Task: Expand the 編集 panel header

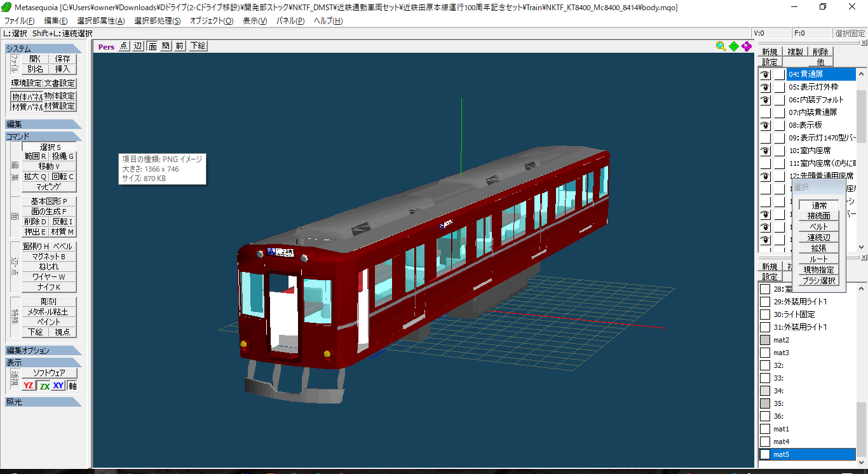Action: coord(43,125)
